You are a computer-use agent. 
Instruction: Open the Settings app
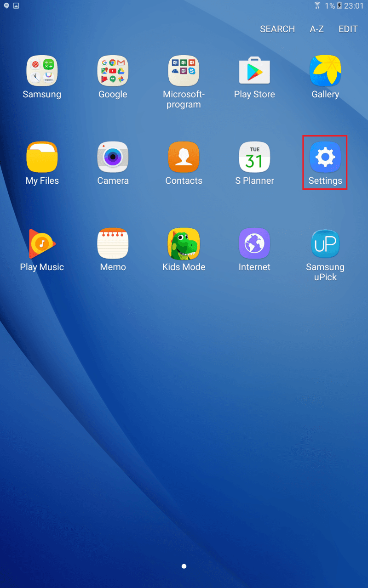pos(325,158)
